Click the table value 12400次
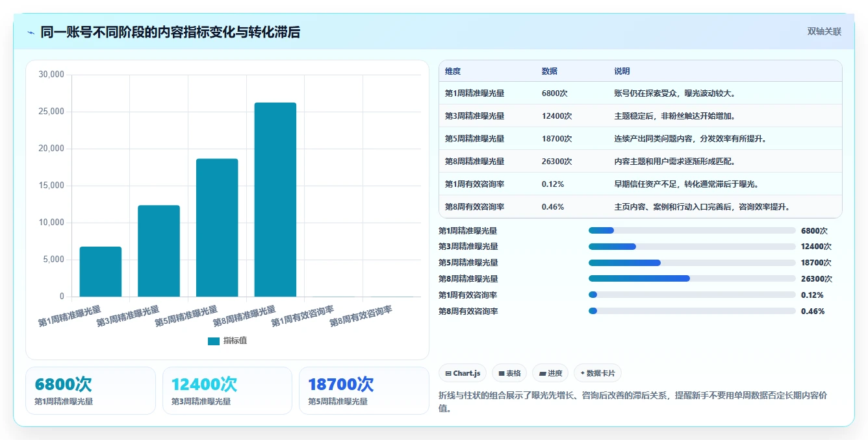This screenshot has height=440, width=868. tap(557, 116)
